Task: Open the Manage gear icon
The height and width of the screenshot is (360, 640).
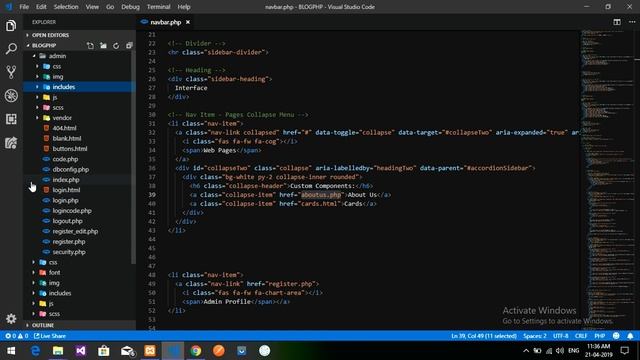Action: (x=11, y=318)
